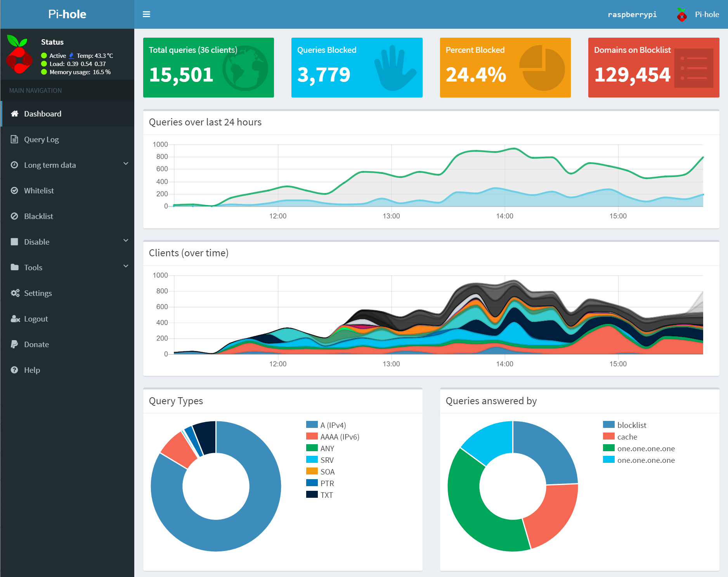Select the Blacklist ban icon
The image size is (728, 577).
(14, 216)
